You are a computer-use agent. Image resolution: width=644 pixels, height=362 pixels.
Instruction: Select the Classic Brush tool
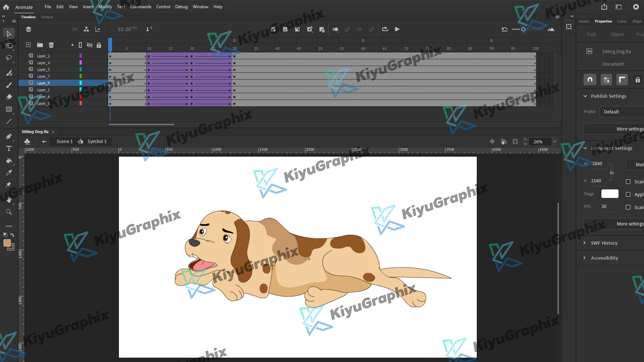click(x=9, y=85)
